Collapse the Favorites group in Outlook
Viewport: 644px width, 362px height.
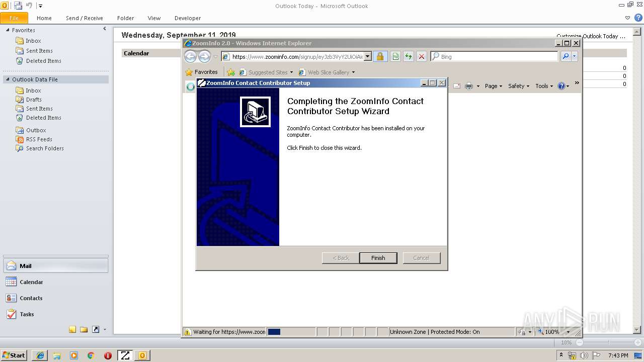pyautogui.click(x=8, y=30)
